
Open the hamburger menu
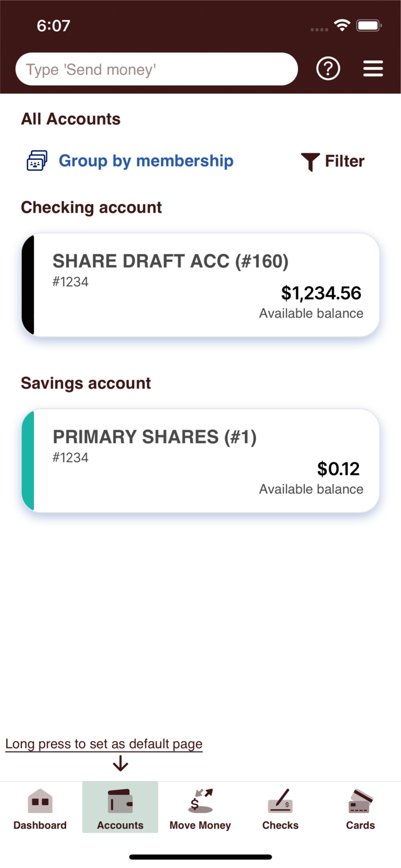click(x=373, y=69)
